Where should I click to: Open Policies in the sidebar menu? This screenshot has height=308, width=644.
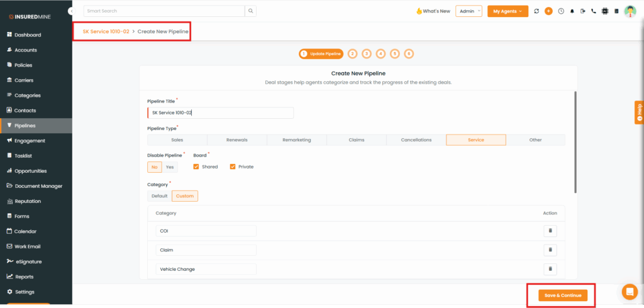click(x=23, y=65)
